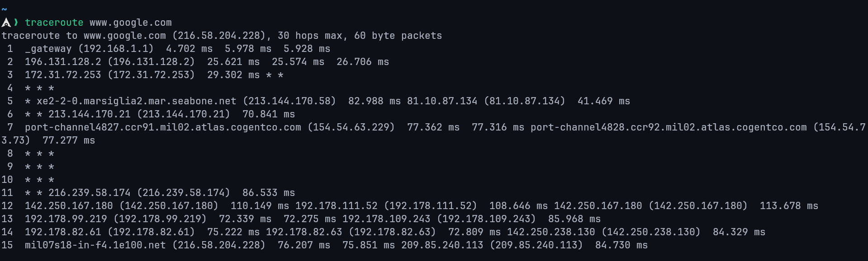The height and width of the screenshot is (261, 868).
Task: Click the mil07s18-in-f4.1e100.net hostname
Action: coord(95,245)
